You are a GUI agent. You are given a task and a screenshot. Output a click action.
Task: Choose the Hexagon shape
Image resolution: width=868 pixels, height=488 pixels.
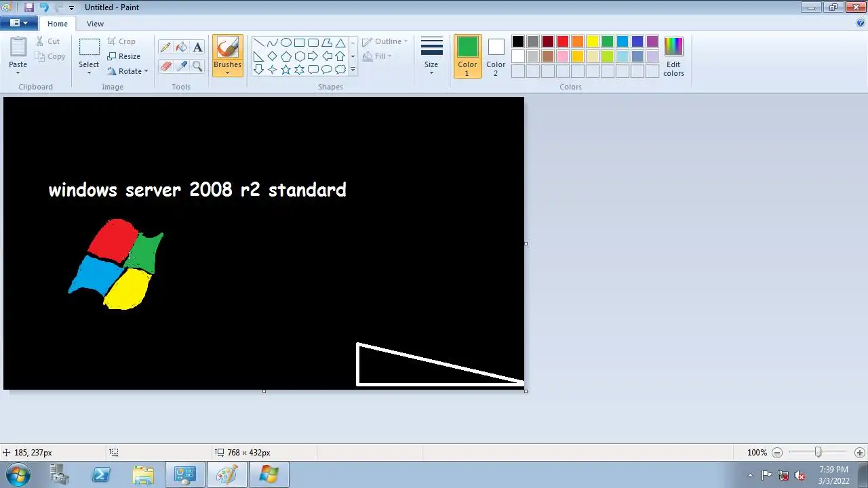[299, 56]
